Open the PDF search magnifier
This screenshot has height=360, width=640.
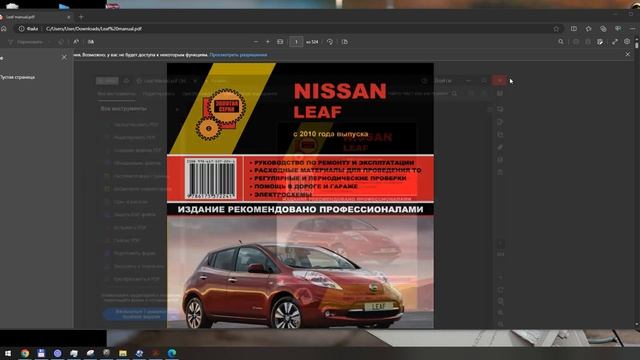pos(561,42)
